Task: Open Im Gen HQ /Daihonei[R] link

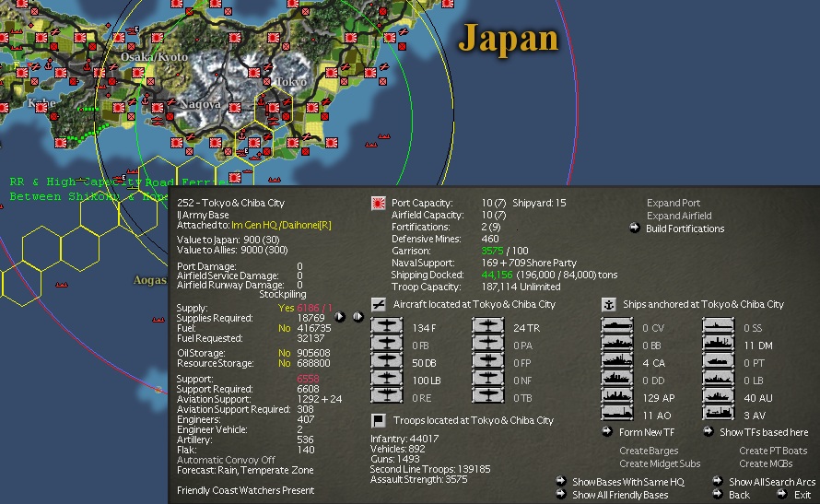Action: [281, 226]
